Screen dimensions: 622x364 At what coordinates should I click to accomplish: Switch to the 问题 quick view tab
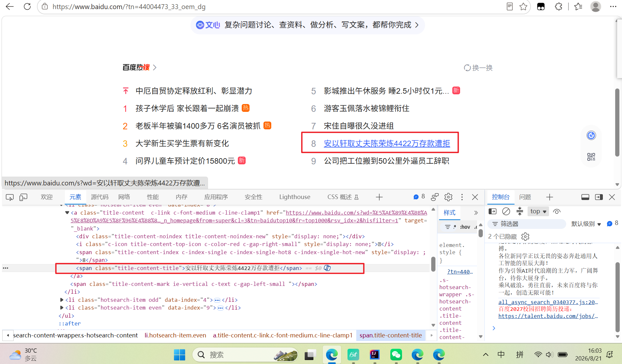click(x=525, y=197)
